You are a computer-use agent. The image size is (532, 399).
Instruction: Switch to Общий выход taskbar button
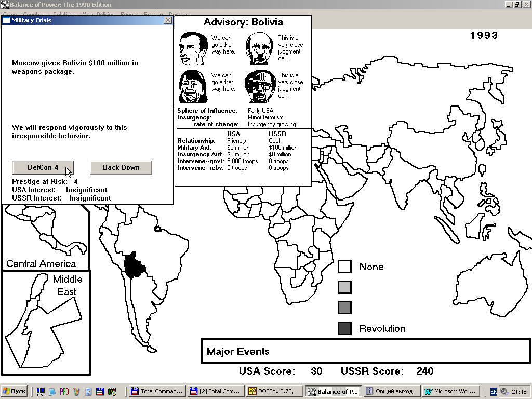tap(392, 391)
